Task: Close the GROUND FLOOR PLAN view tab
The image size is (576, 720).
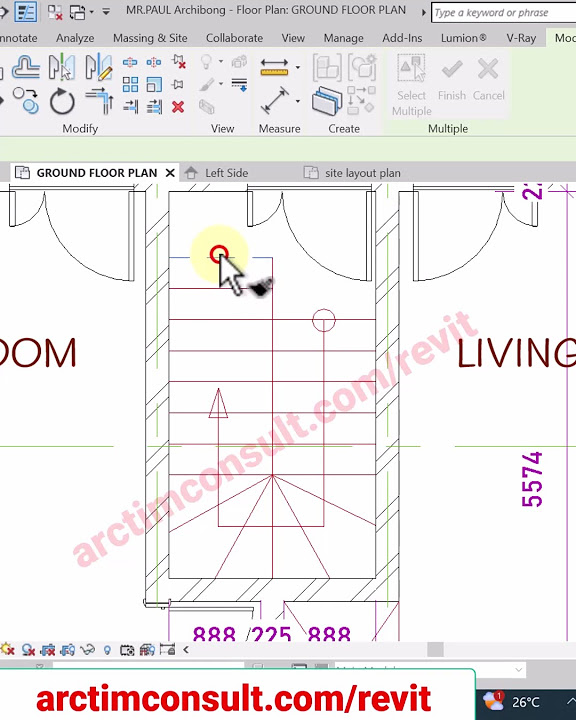Action: pyautogui.click(x=170, y=173)
